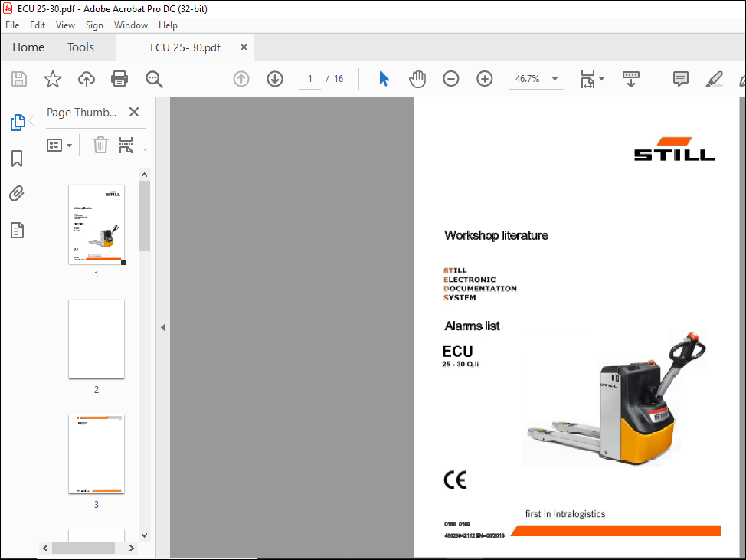Viewport: 746px width, 560px height.
Task: Zoom in with plus icon
Action: pos(484,79)
